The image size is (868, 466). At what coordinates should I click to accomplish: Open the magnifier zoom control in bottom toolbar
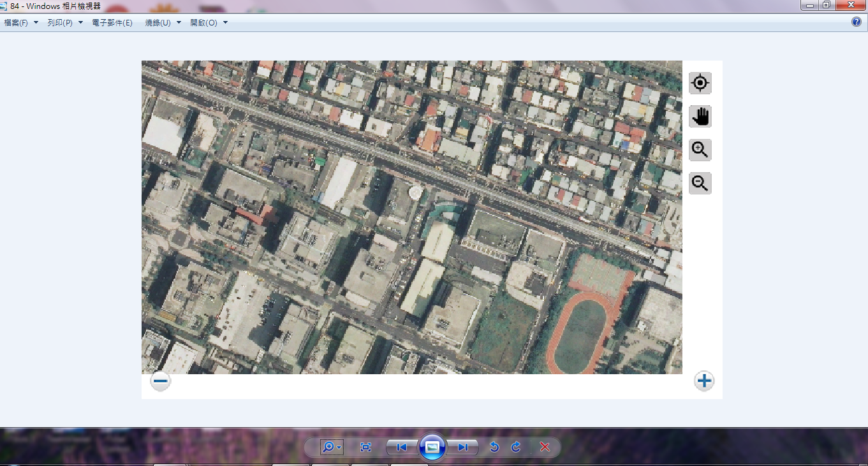[332, 448]
